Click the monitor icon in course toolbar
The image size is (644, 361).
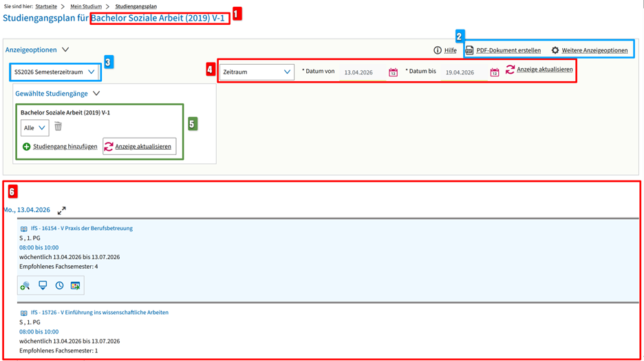(43, 285)
